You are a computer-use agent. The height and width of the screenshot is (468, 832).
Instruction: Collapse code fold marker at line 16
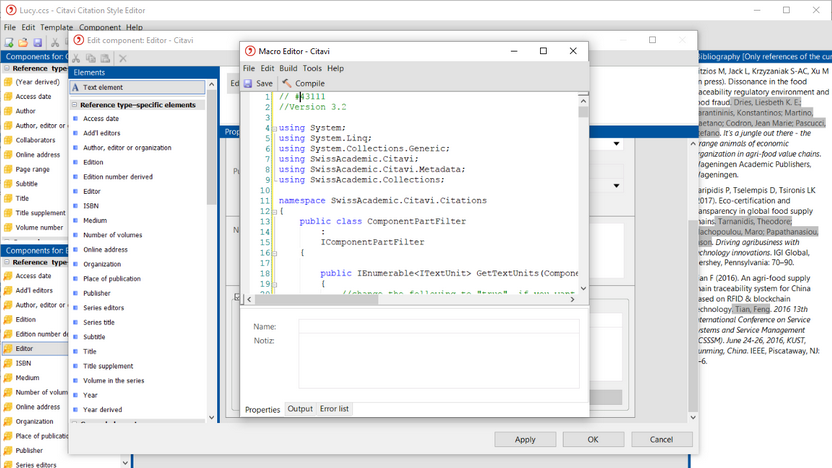274,253
